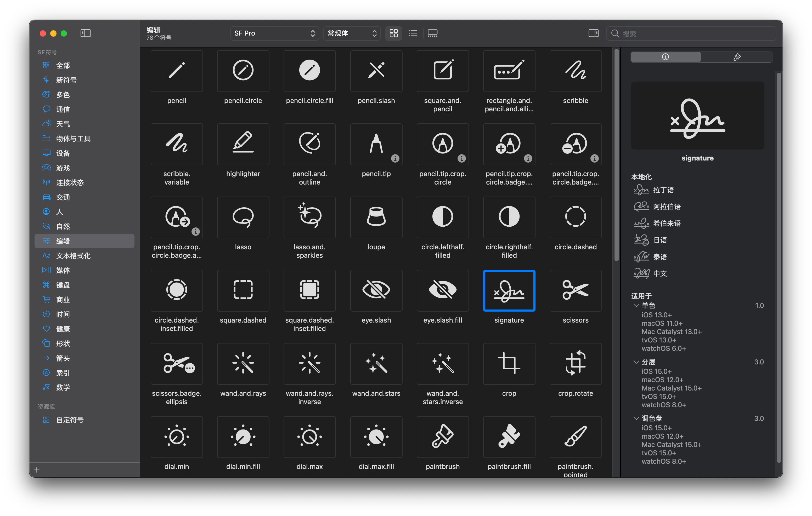Select the square.dashed symbol

243,290
